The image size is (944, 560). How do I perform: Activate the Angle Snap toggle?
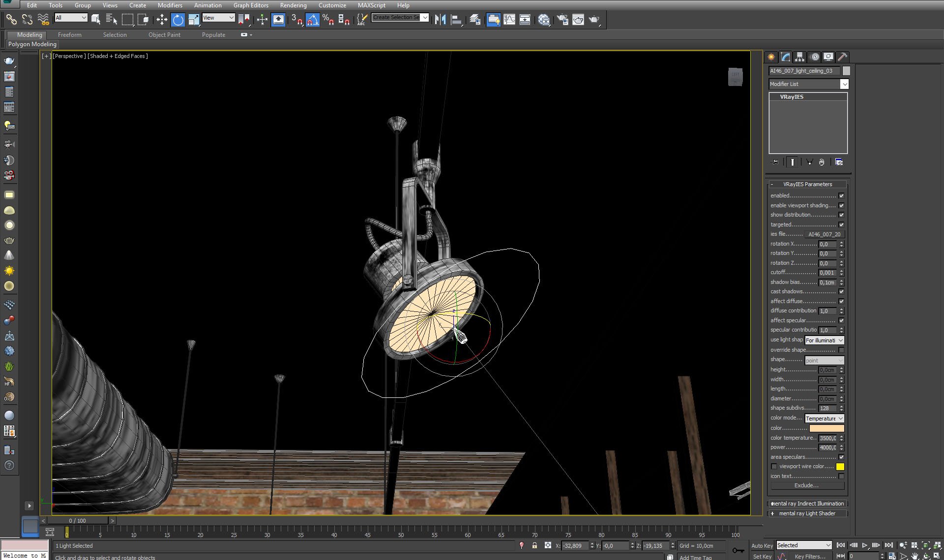pos(313,20)
